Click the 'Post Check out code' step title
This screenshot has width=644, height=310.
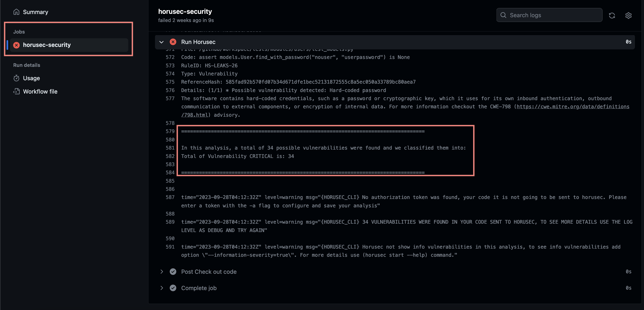tap(209, 272)
